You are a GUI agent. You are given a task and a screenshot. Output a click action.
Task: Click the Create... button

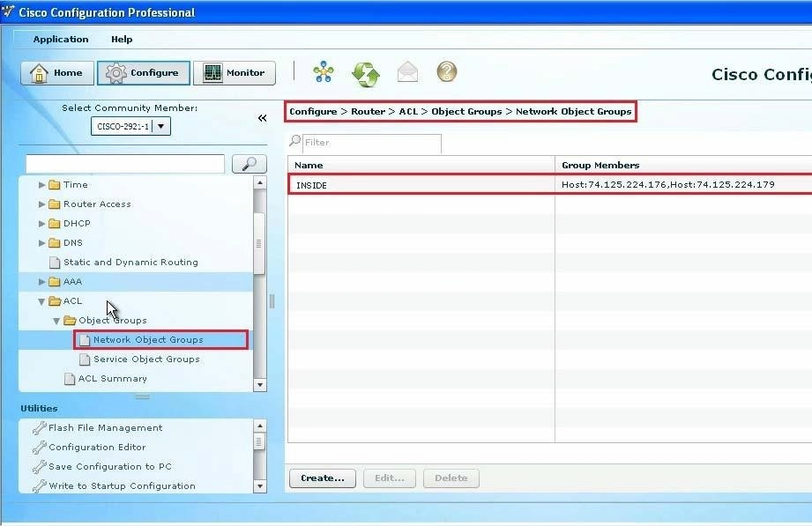pos(322,478)
